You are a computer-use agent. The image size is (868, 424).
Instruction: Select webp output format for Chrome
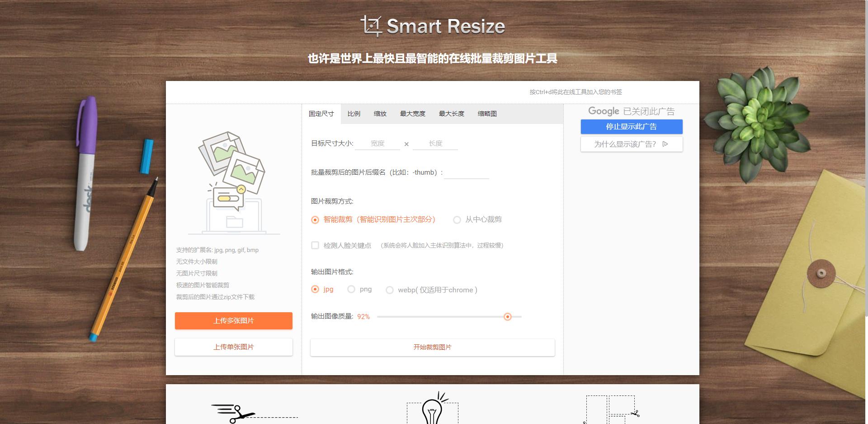[390, 290]
